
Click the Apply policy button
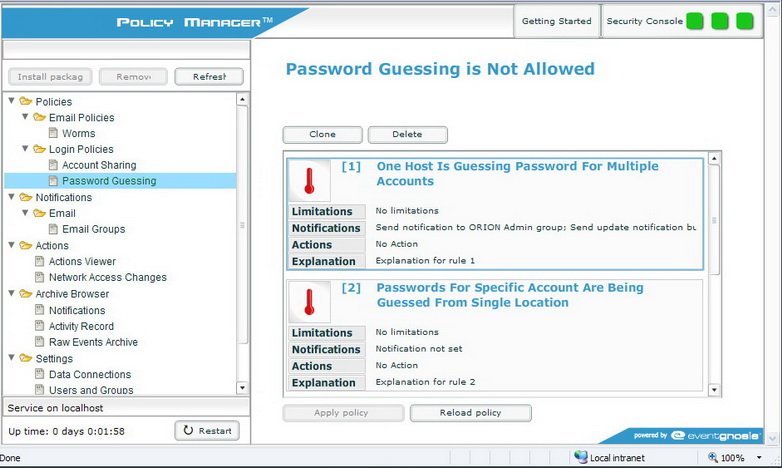coord(343,413)
